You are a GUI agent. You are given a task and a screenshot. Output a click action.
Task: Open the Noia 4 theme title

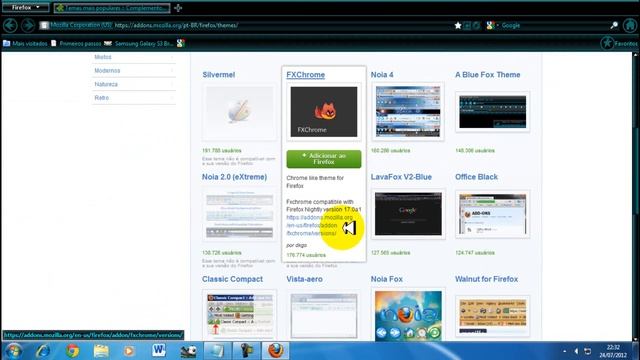[x=382, y=75]
